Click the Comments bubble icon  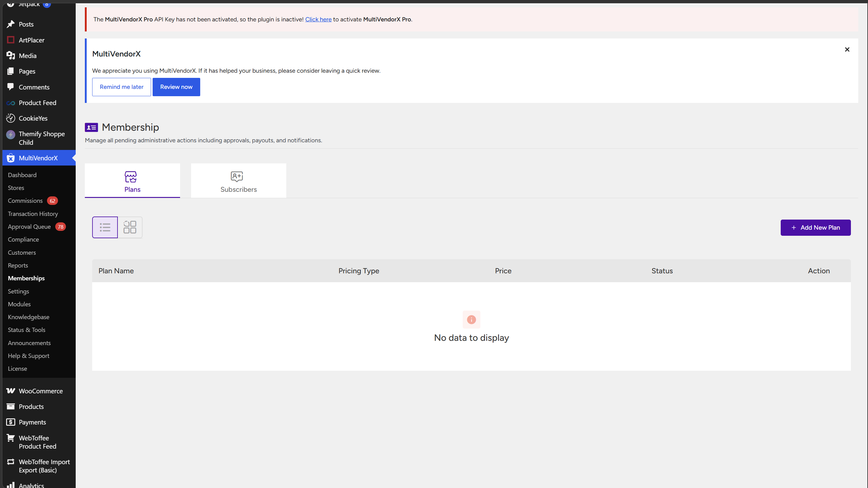11,87
